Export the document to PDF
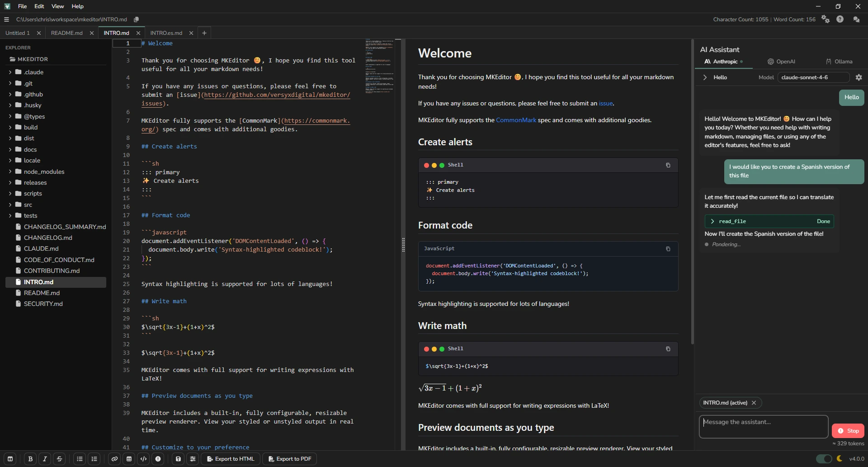 tap(290, 459)
